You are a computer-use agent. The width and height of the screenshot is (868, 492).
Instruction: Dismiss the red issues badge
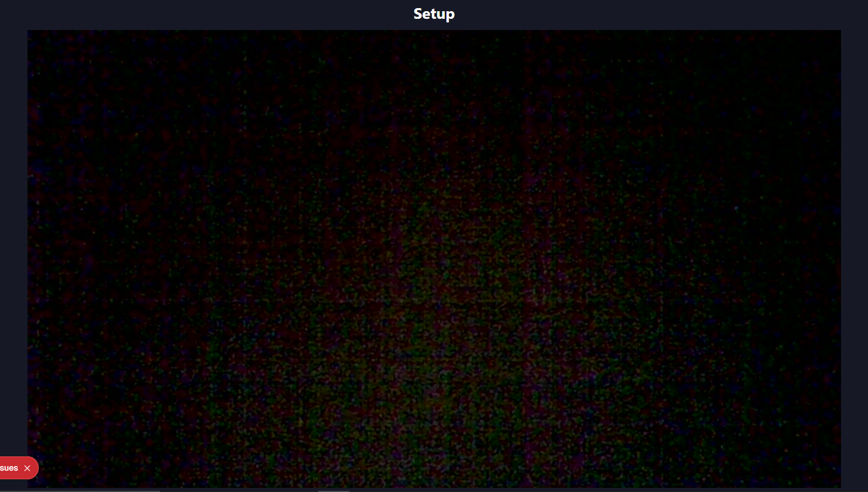point(27,468)
